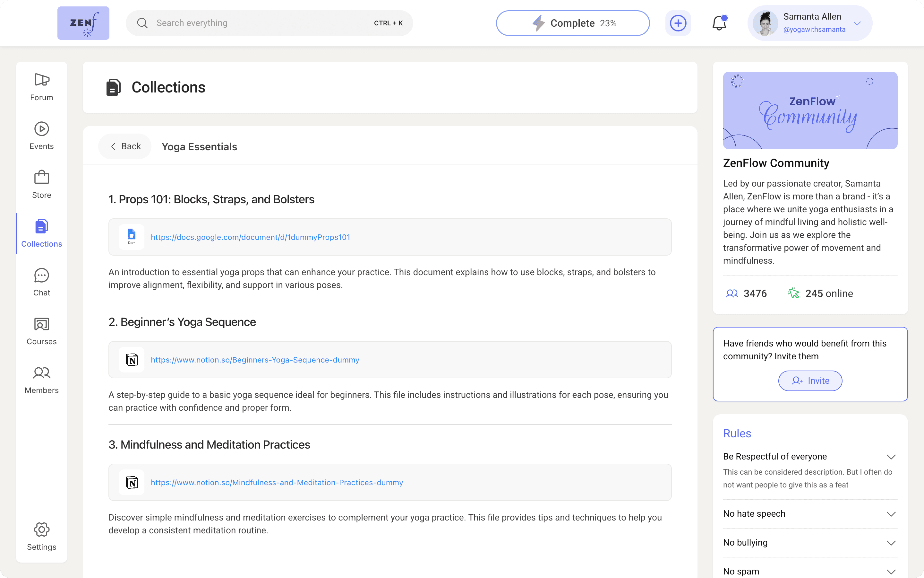924x578 pixels.
Task: Open the Store section label
Action: (42, 195)
